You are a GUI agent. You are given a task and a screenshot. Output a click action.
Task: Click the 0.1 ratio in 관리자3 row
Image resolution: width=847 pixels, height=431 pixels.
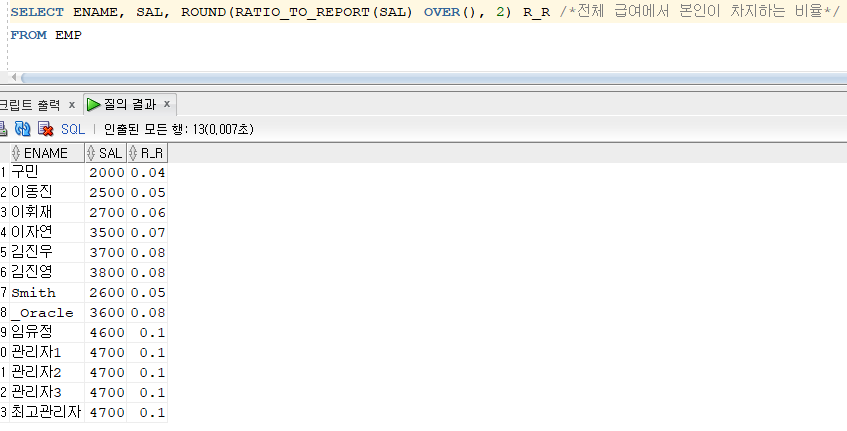coord(152,393)
